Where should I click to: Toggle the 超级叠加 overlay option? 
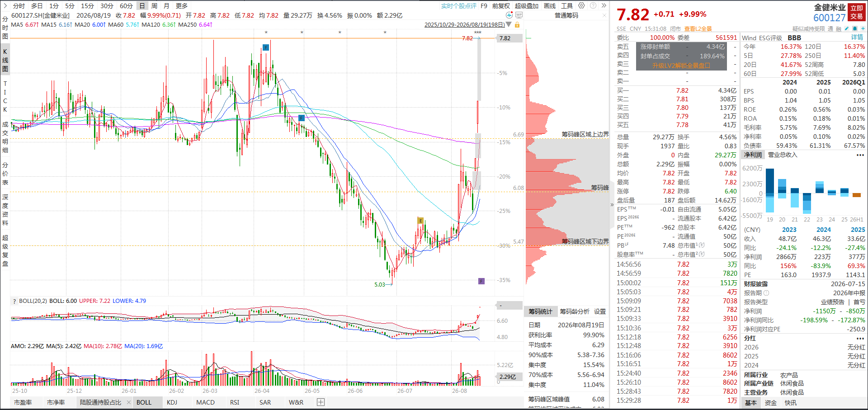[527, 6]
